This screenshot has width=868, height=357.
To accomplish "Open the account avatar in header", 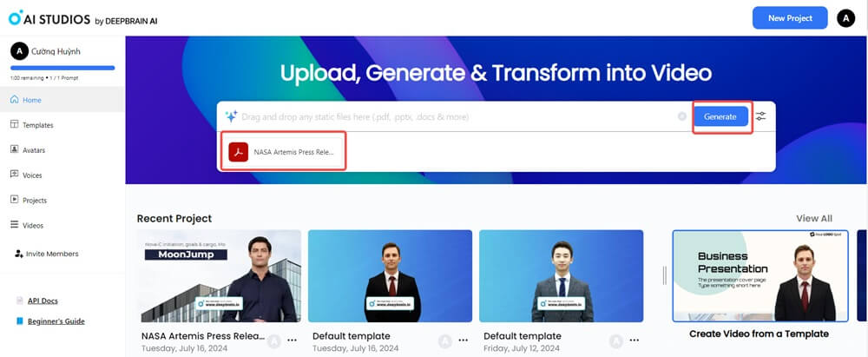I will [x=845, y=18].
